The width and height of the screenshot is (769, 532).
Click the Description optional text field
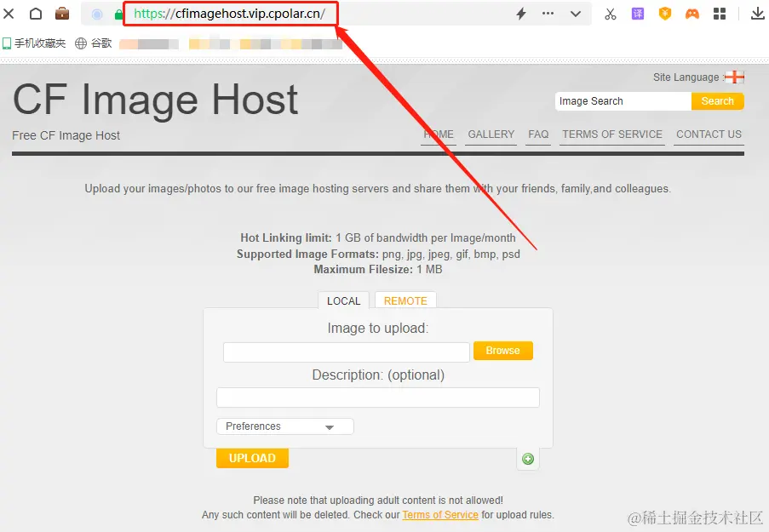377,398
